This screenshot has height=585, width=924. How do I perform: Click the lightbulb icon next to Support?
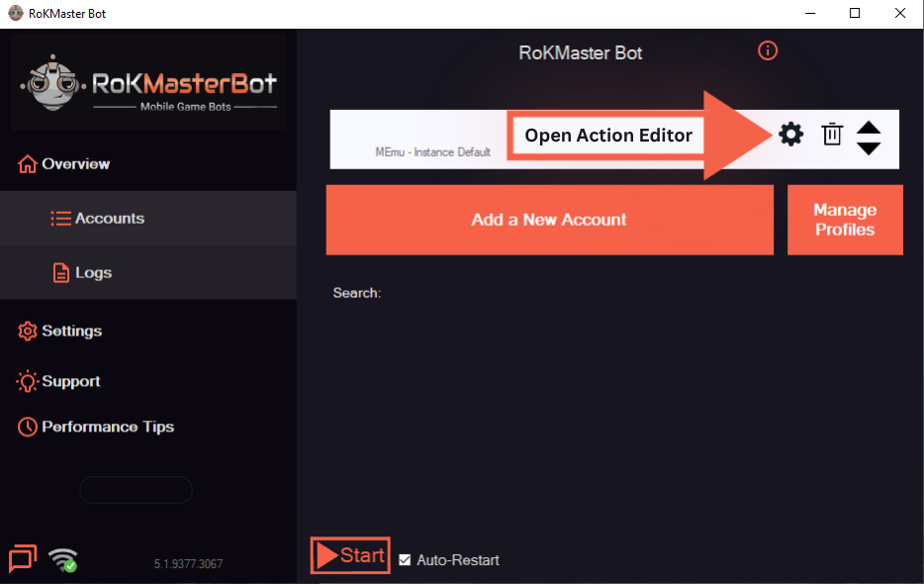pos(27,381)
